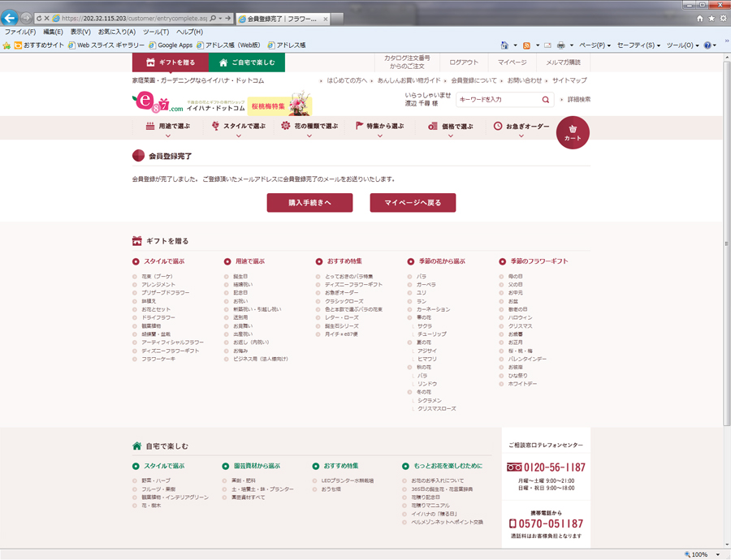Open the ファイル(F) menu
Screen dimensions: 731x560
tap(20, 32)
